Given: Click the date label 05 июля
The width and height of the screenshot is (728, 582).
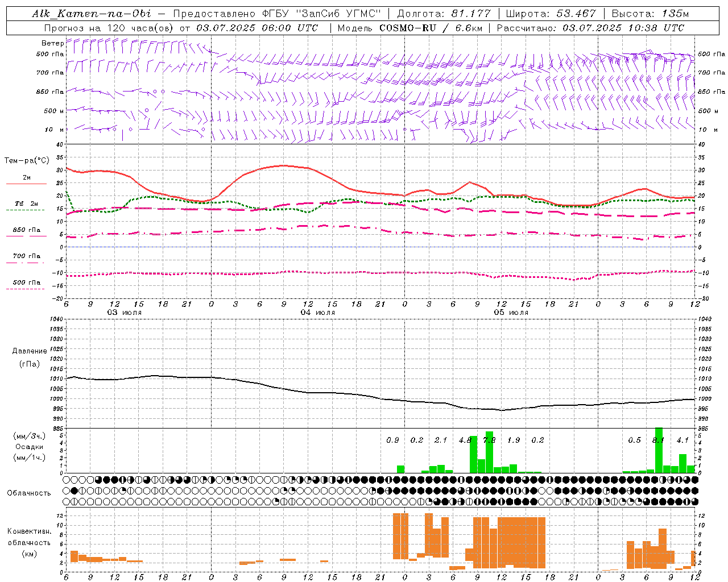Looking at the screenshot, I should click(511, 313).
